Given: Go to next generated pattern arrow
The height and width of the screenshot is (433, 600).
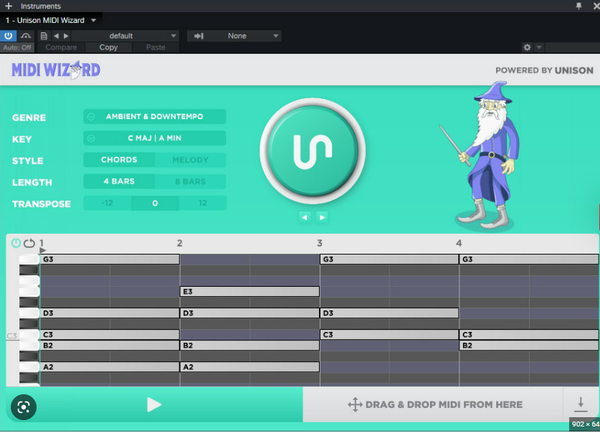Looking at the screenshot, I should tap(322, 217).
